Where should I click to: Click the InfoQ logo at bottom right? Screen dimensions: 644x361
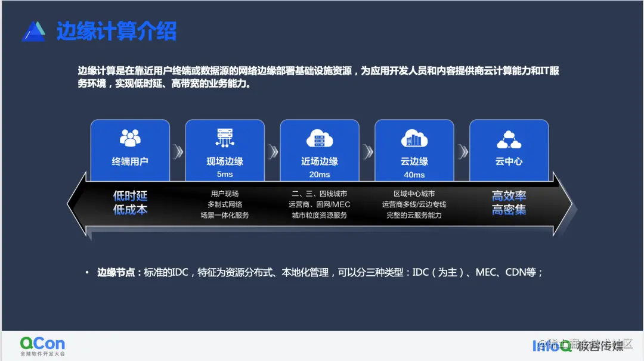(550, 346)
